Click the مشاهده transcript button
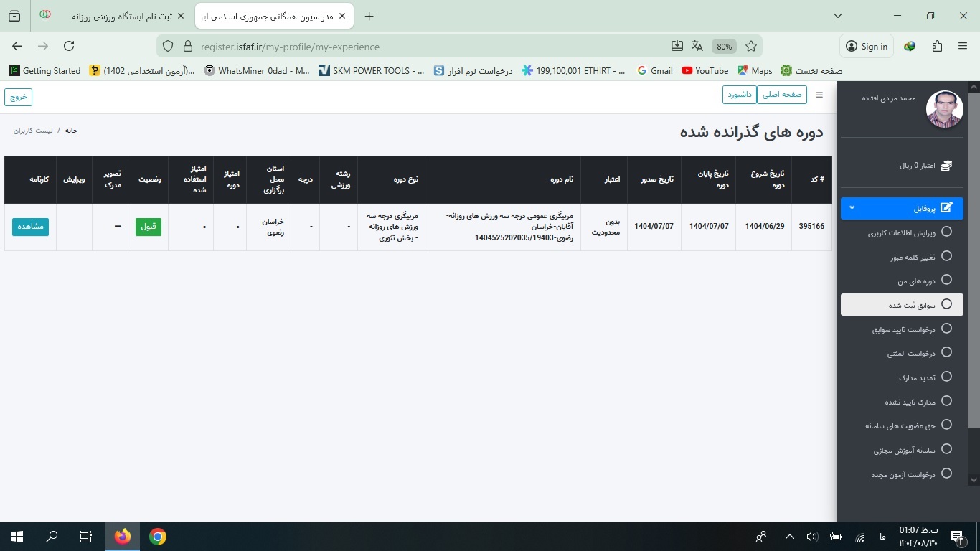The image size is (980, 551). click(x=30, y=227)
